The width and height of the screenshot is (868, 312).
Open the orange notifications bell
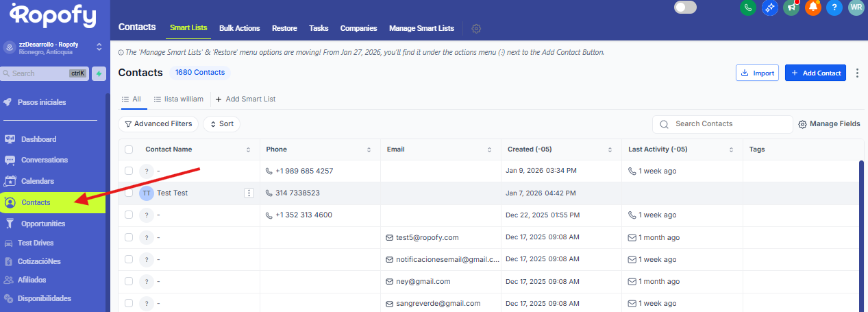click(x=813, y=8)
